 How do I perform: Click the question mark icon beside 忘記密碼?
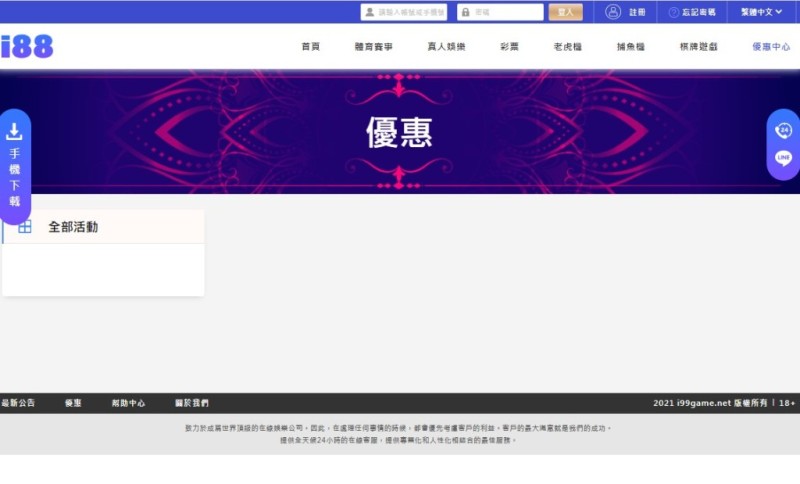[673, 12]
